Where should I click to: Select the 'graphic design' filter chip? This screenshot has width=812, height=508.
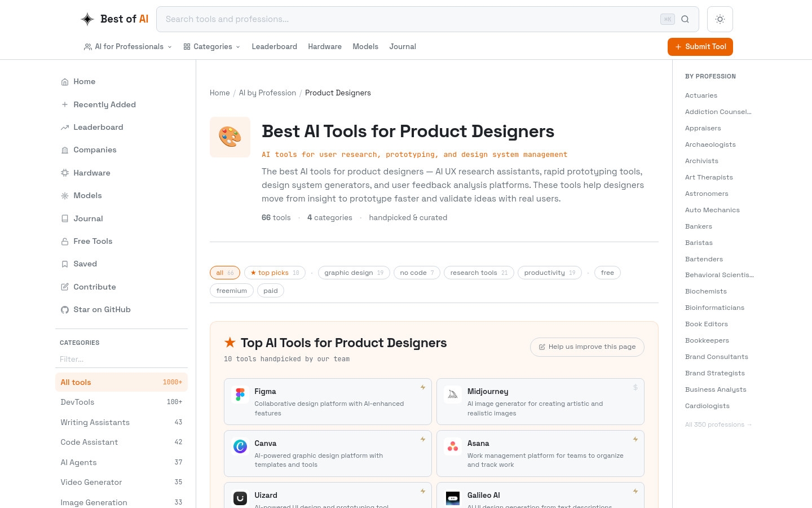(354, 273)
